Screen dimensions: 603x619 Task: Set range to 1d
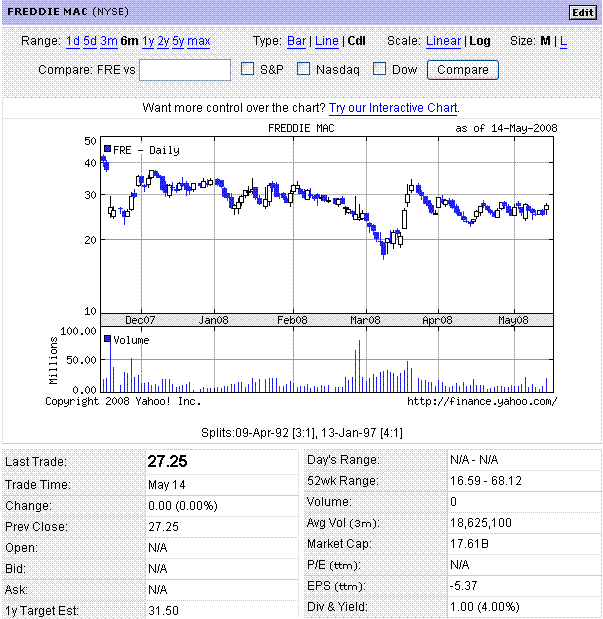pos(73,41)
